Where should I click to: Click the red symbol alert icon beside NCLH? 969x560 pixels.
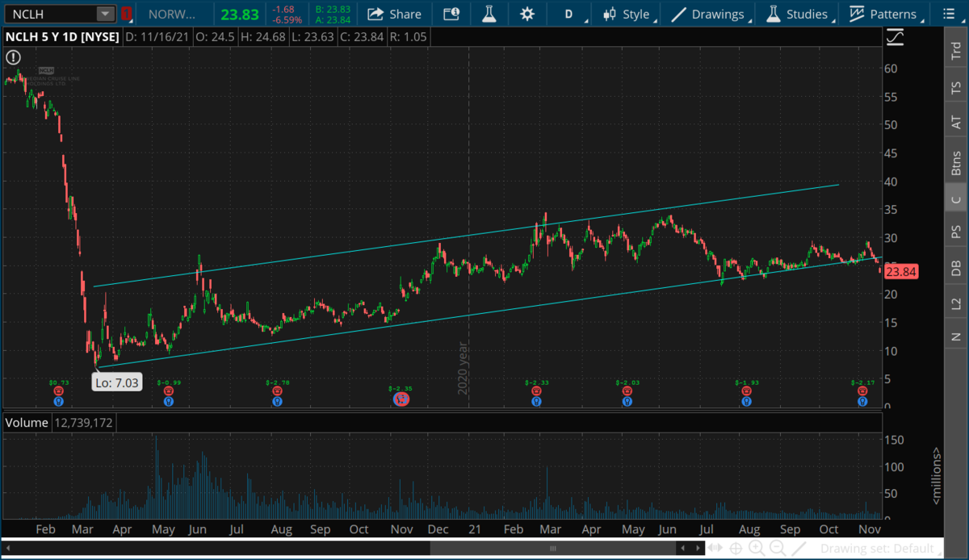click(127, 14)
